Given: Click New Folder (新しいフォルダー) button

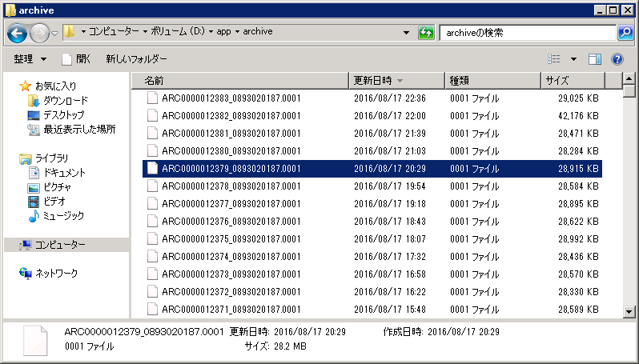Looking at the screenshot, I should pos(136,59).
